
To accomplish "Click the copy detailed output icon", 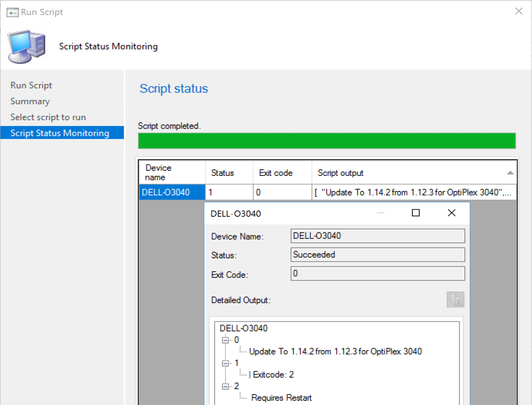I will (x=455, y=300).
